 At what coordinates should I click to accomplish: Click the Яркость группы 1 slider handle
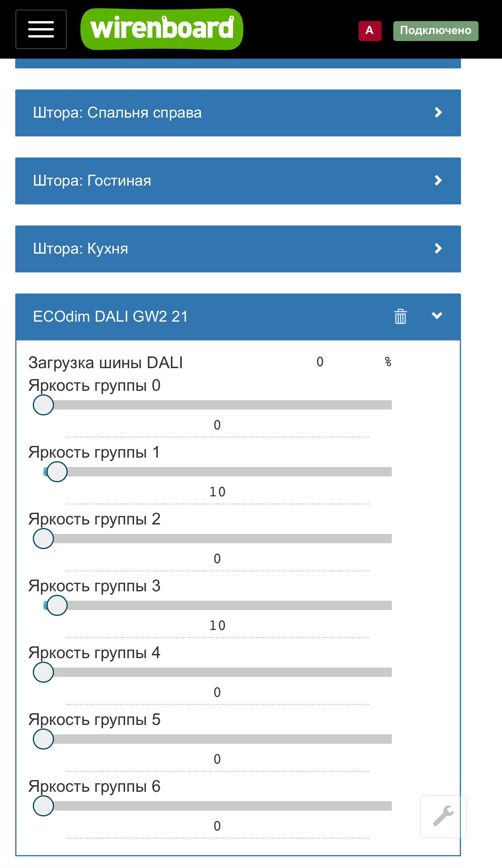pos(57,472)
